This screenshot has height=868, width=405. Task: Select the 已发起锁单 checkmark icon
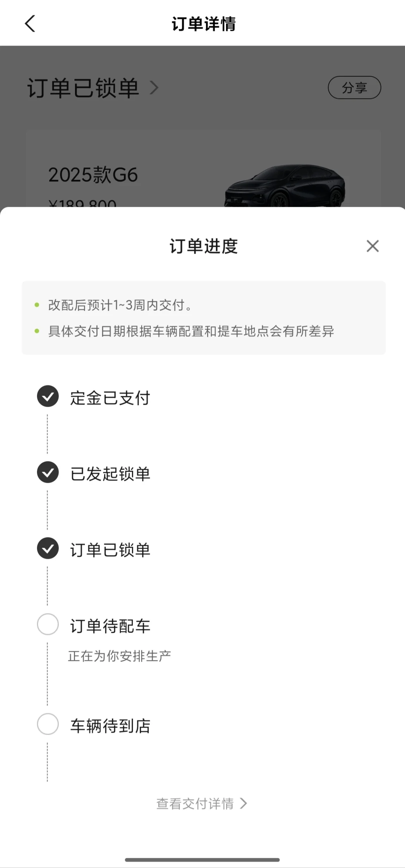click(x=48, y=472)
